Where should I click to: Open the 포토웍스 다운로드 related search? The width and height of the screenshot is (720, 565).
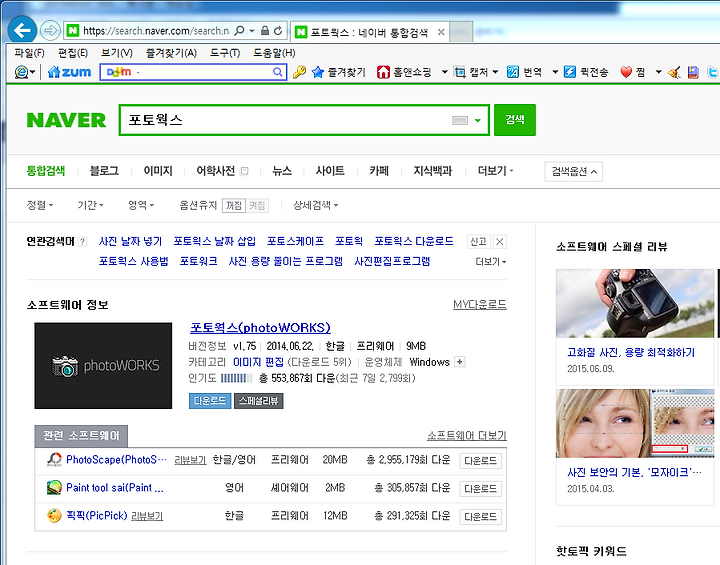tap(414, 241)
